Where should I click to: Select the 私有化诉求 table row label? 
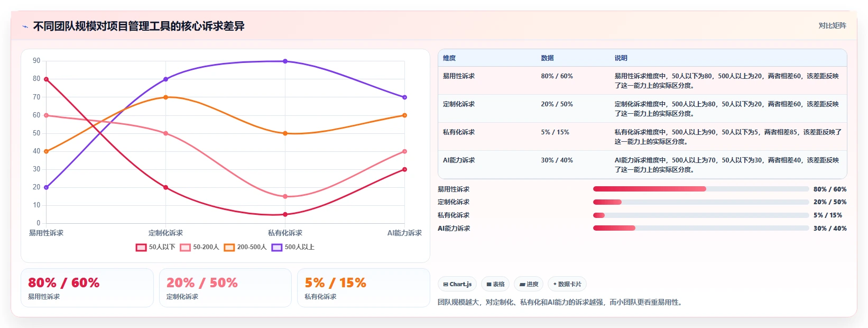tap(459, 132)
